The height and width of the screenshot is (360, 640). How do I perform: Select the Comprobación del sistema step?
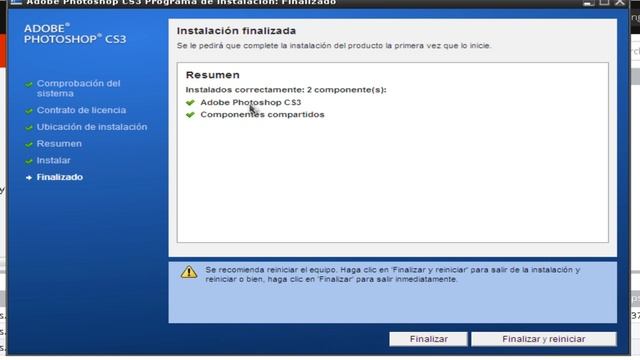78,88
